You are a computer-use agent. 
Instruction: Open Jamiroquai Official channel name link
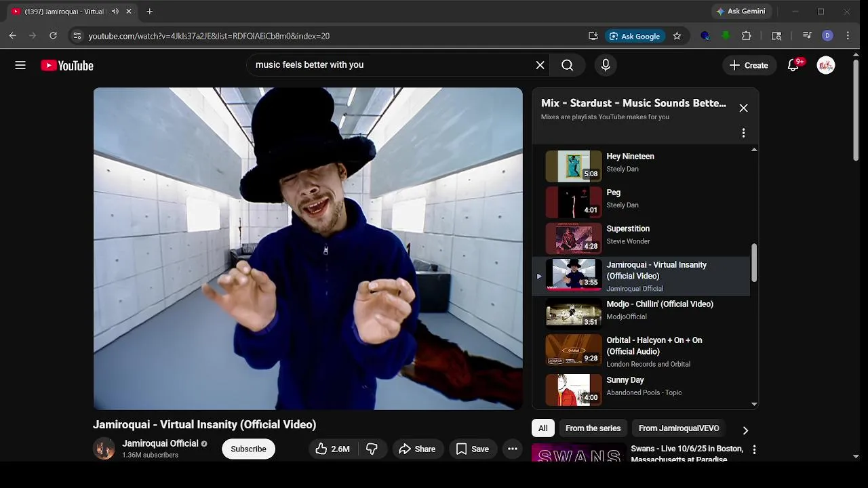tap(160, 443)
